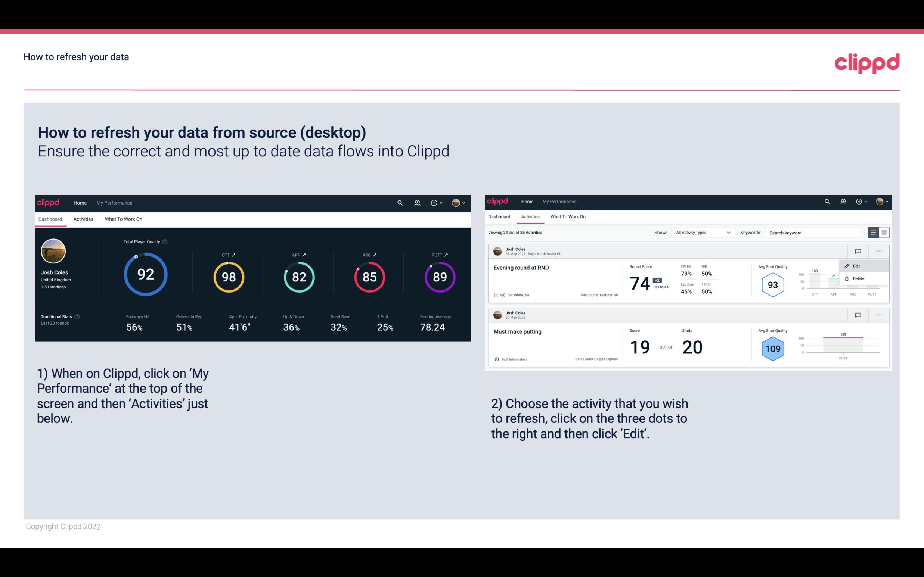This screenshot has height=577, width=924.
Task: Click the search icon on right panel
Action: coord(827,202)
